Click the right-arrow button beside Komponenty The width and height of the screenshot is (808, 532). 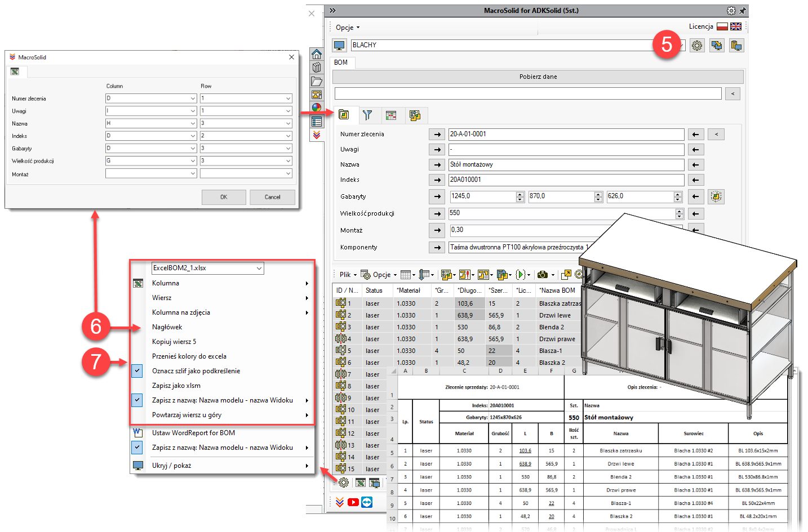tap(437, 248)
